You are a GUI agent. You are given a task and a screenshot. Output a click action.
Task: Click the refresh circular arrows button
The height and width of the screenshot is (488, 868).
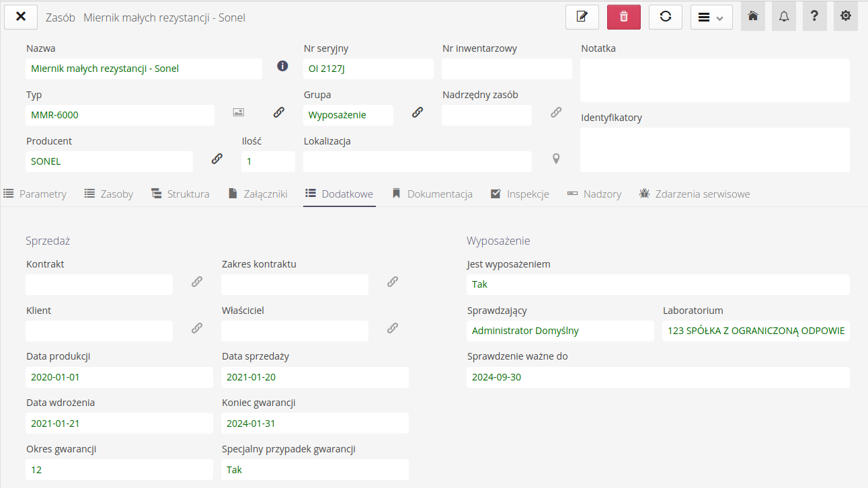pyautogui.click(x=666, y=17)
